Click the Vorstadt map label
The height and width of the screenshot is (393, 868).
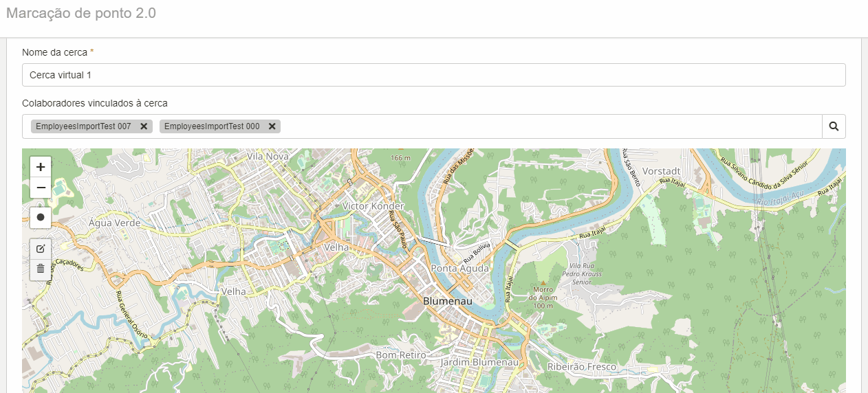[x=661, y=170]
